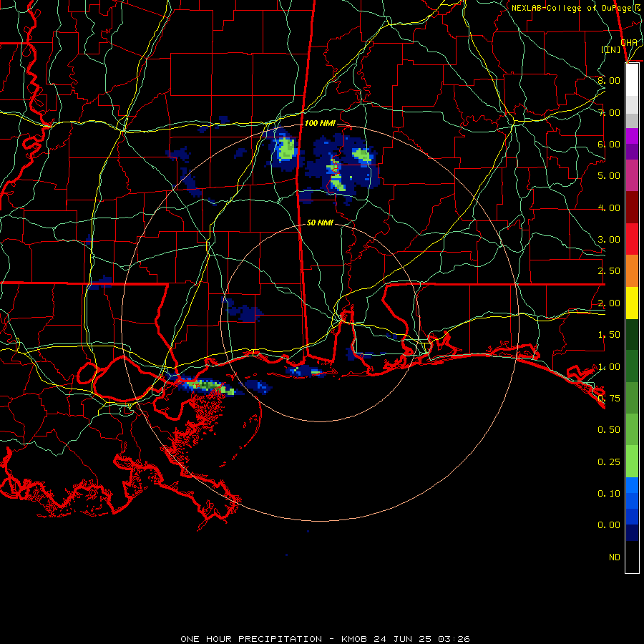
Task: Click the 4.00 legend value
Action: (609, 208)
